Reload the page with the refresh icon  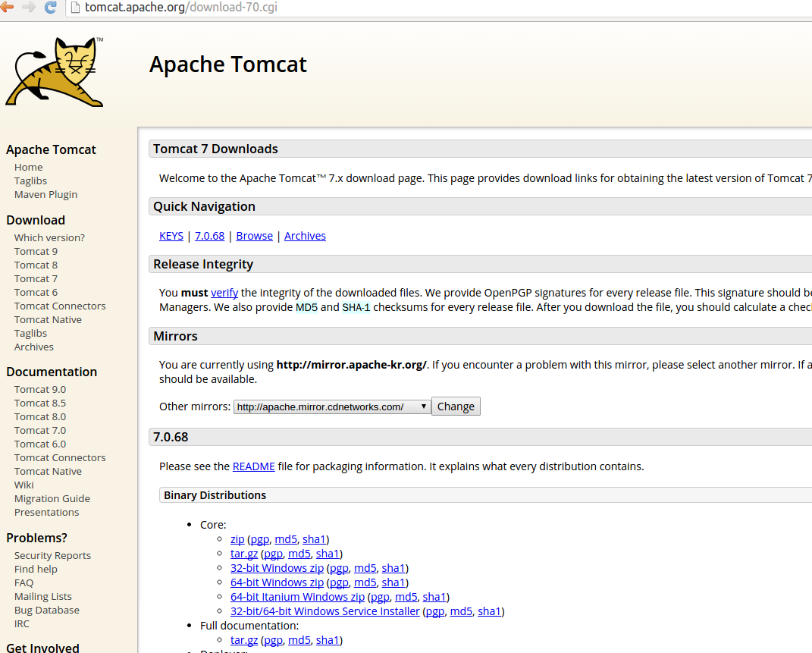(x=50, y=7)
